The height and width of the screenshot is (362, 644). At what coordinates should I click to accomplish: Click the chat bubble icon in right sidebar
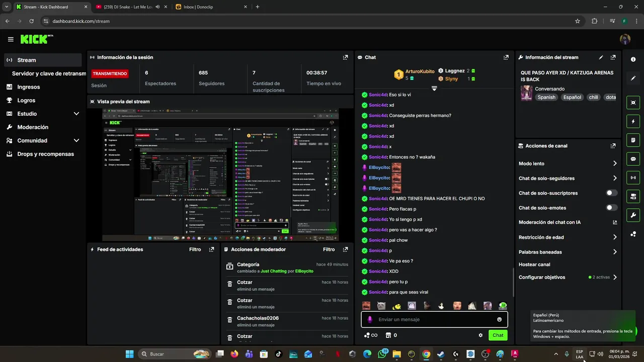633,159
